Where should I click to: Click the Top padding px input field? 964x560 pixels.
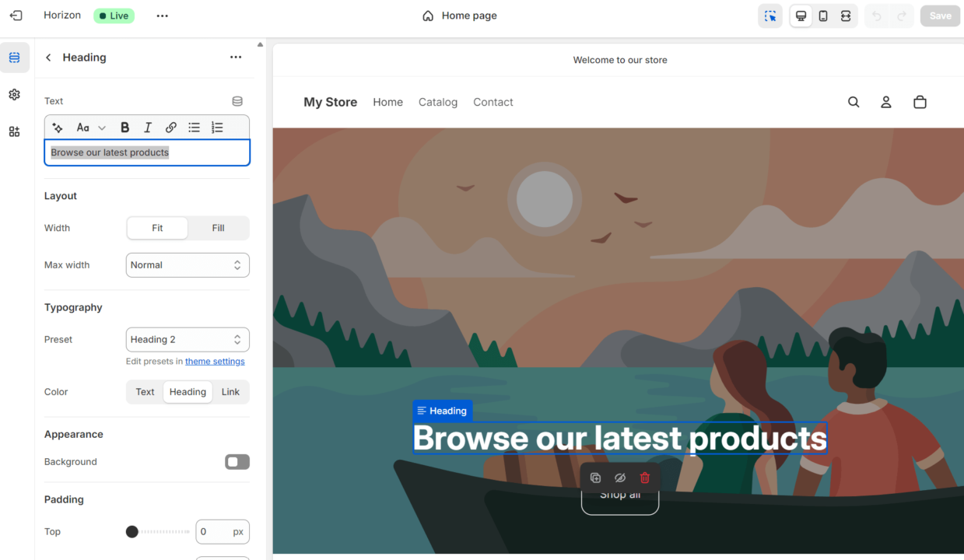pyautogui.click(x=223, y=531)
